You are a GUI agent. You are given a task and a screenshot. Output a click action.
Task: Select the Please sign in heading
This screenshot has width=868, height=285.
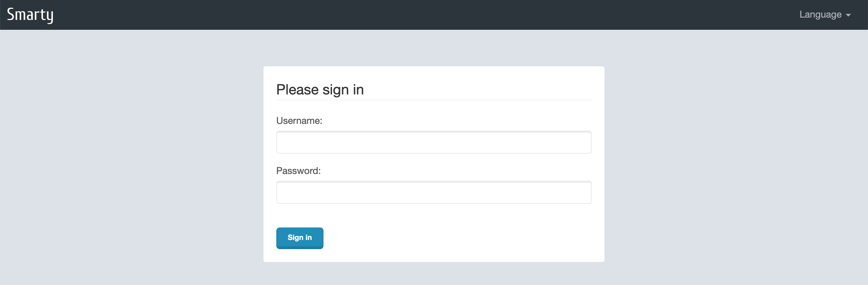click(x=320, y=90)
